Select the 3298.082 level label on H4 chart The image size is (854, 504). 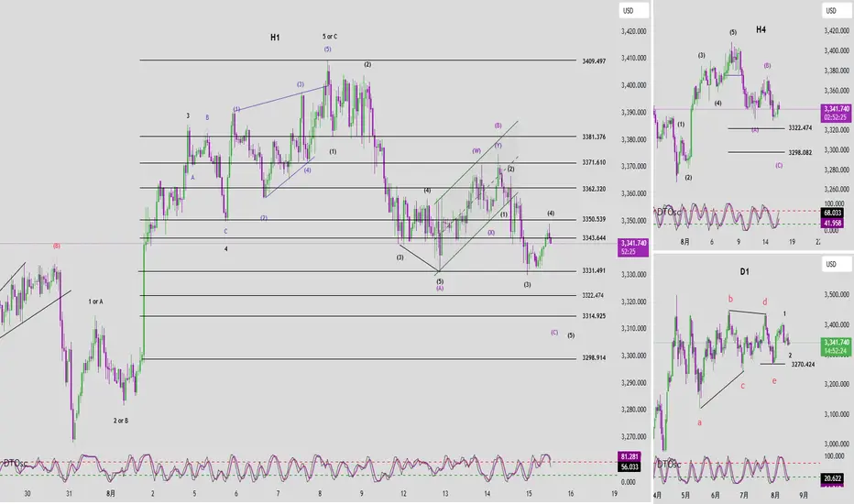point(800,152)
